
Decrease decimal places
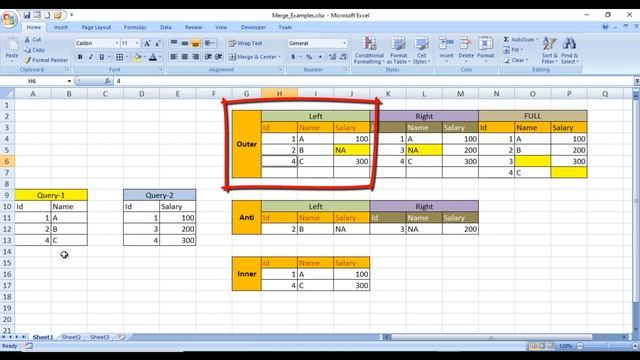coord(343,57)
